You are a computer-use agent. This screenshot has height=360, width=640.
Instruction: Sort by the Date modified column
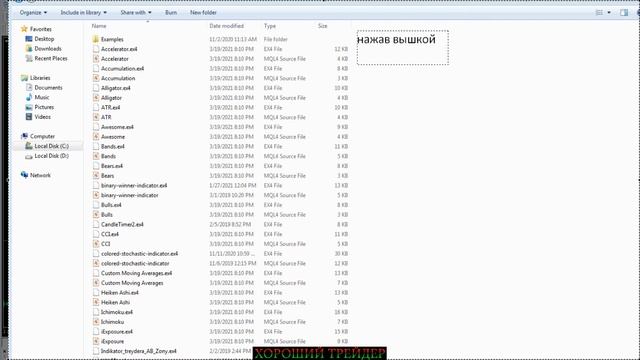tap(227, 26)
